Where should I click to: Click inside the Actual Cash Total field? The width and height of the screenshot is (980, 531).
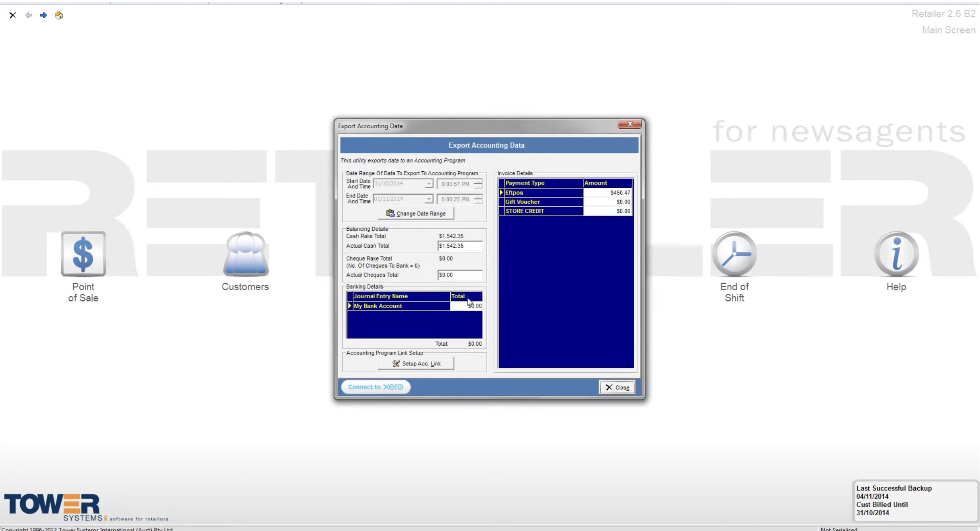click(x=459, y=246)
